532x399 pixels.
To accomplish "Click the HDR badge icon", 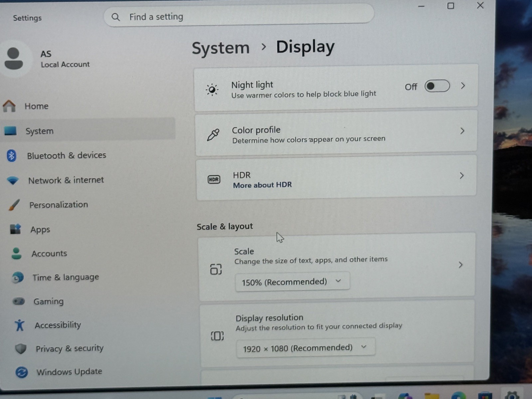I will coord(214,180).
